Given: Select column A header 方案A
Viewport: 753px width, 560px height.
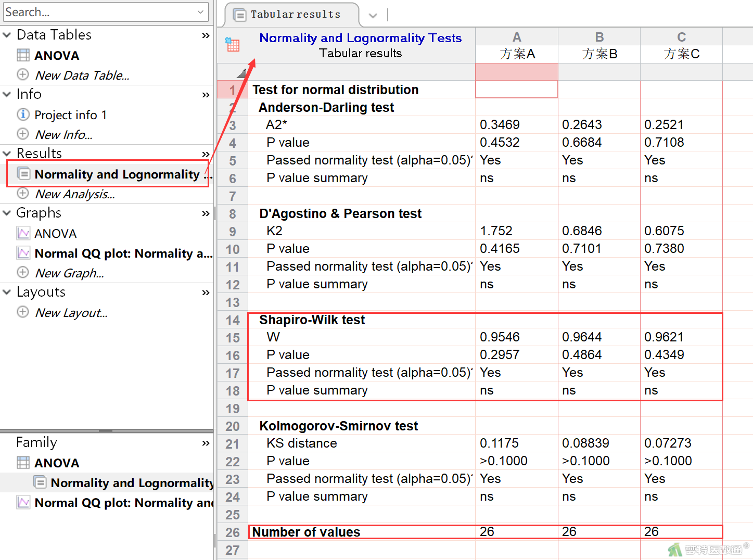Looking at the screenshot, I should pyautogui.click(x=517, y=54).
